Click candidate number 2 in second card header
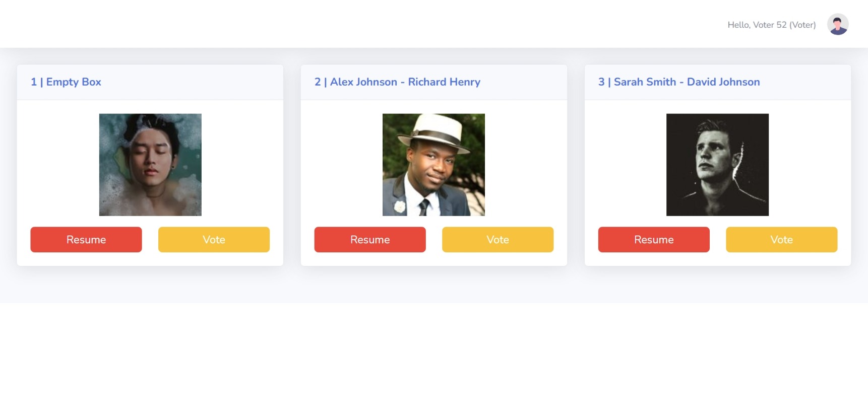 (318, 82)
